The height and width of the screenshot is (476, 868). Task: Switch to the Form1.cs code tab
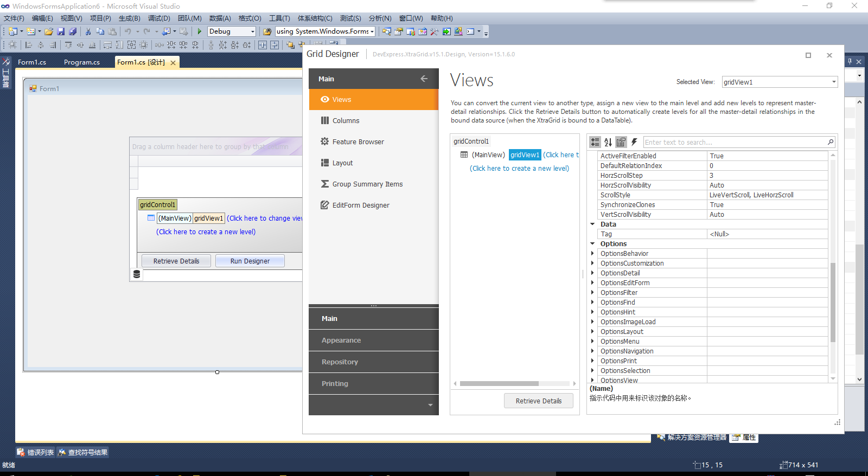pyautogui.click(x=32, y=62)
